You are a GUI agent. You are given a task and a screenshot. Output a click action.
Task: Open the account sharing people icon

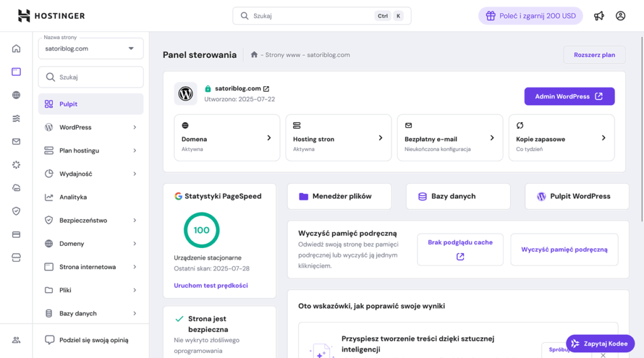click(x=16, y=340)
